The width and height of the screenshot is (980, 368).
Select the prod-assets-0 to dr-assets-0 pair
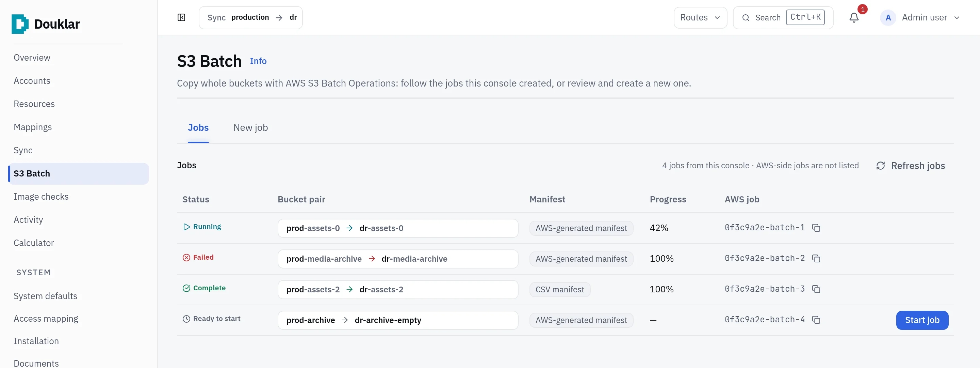click(x=397, y=228)
